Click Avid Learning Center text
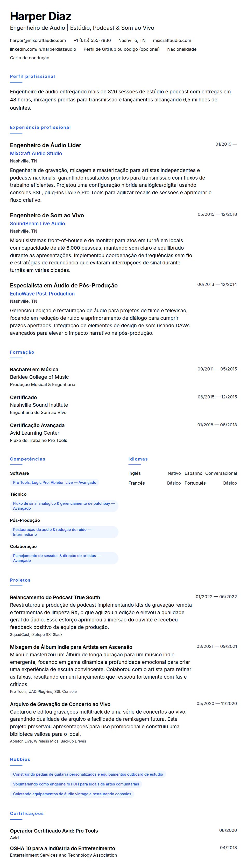Image resolution: width=247 pixels, height=868 pixels. [34, 433]
